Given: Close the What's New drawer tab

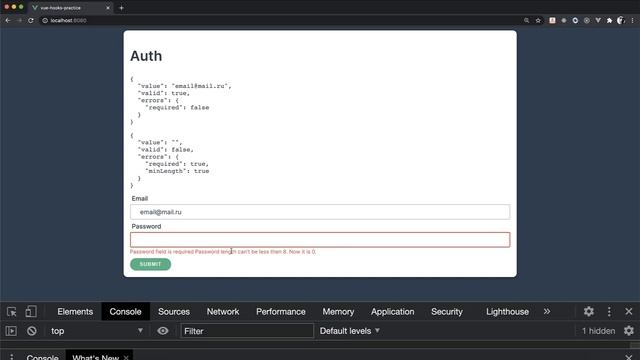Looking at the screenshot, I should tap(126, 358).
